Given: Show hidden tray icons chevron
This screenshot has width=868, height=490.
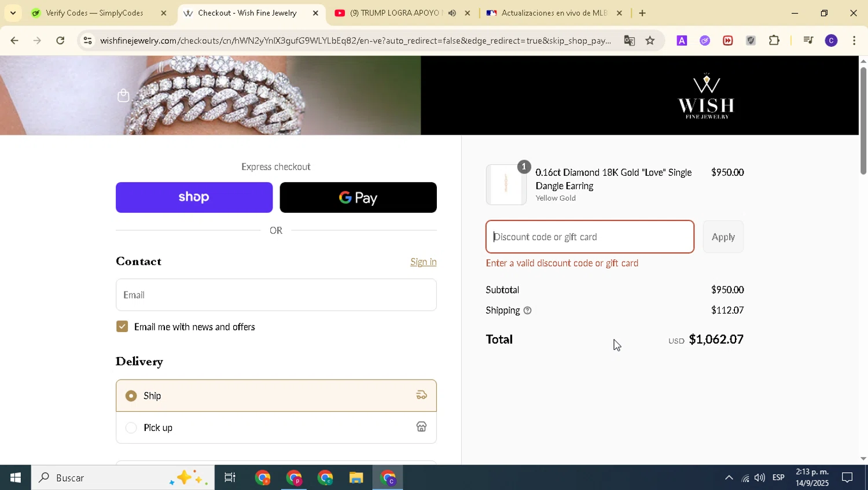Looking at the screenshot, I should 729,478.
